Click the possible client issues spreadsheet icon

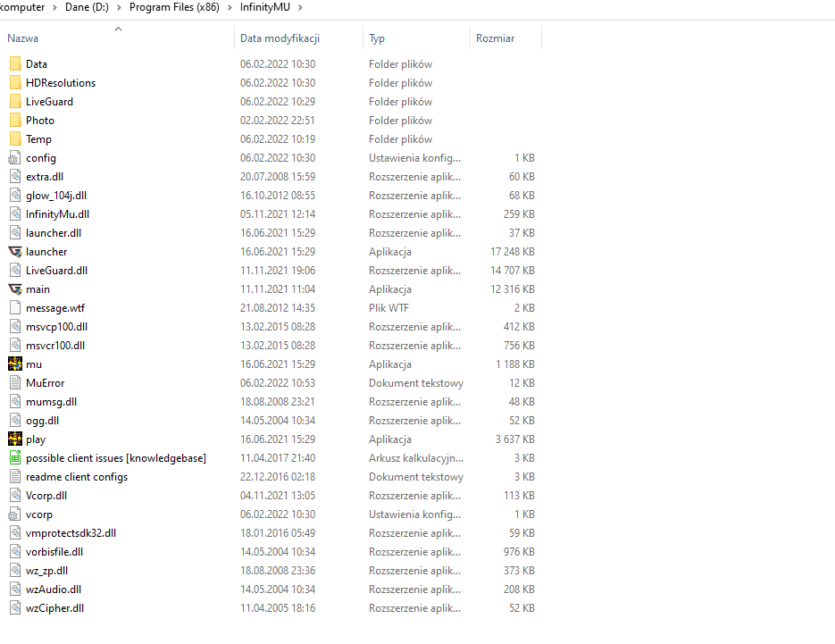15,458
